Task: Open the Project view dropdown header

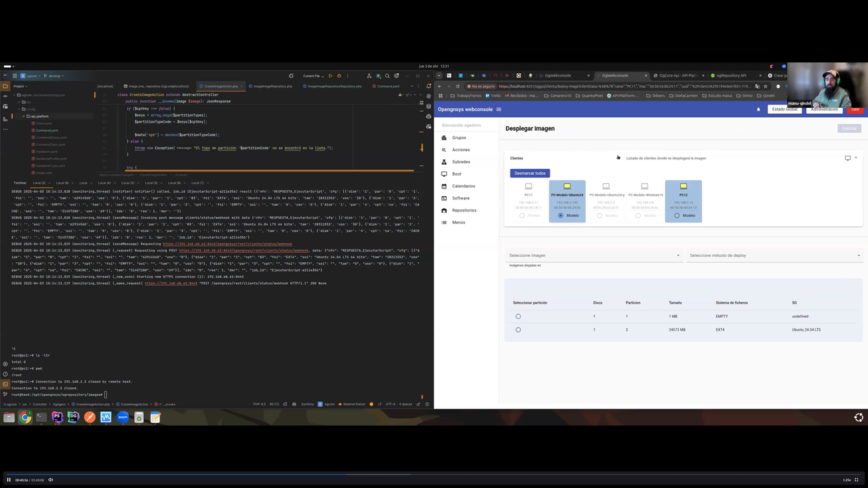Action: click(21, 86)
